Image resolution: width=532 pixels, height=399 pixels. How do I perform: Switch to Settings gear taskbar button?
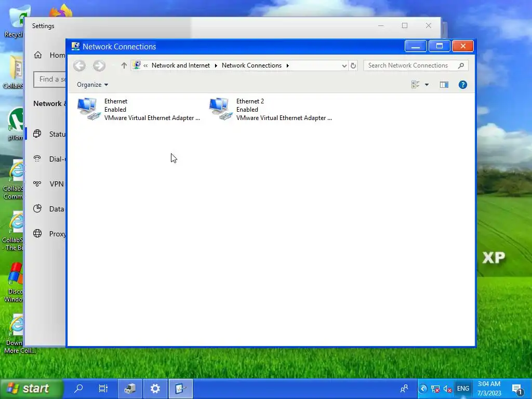155,389
